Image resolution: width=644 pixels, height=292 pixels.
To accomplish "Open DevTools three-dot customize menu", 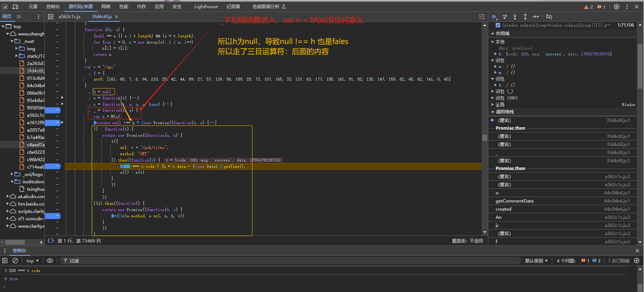I will coord(627,7).
